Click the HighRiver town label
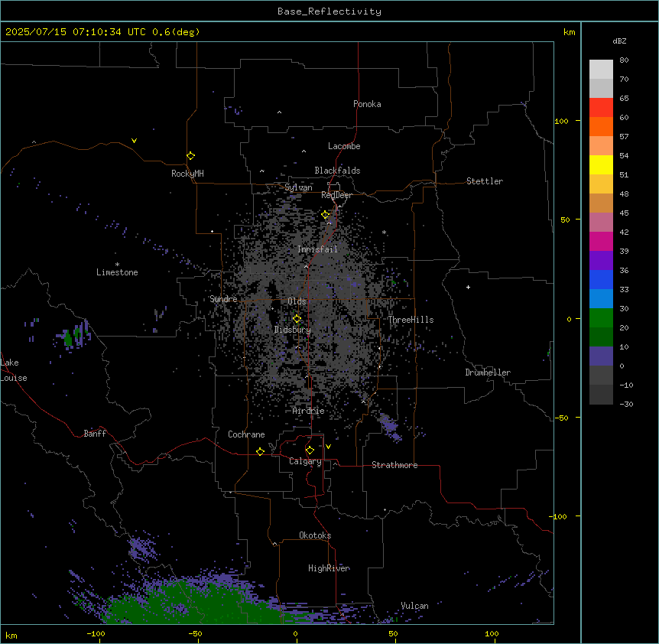This screenshot has width=659, height=644. pos(329,568)
